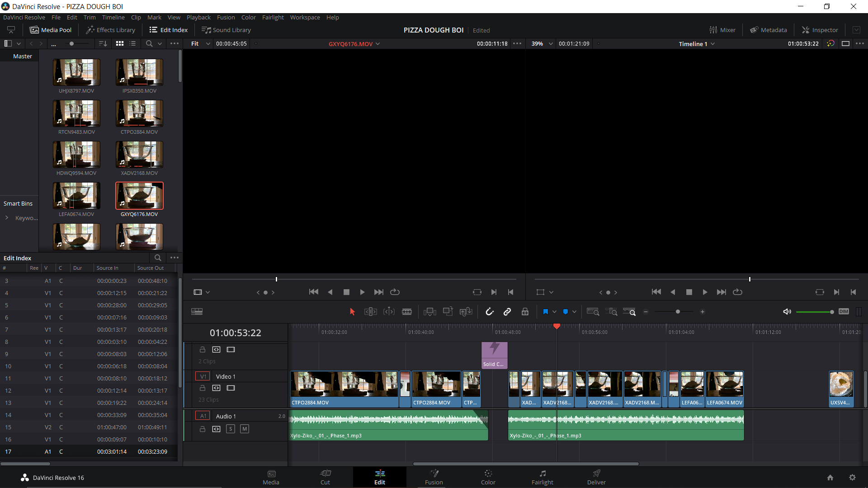Open the marker color dropdown arrow
Screen dimensions: 868x488
point(574,312)
